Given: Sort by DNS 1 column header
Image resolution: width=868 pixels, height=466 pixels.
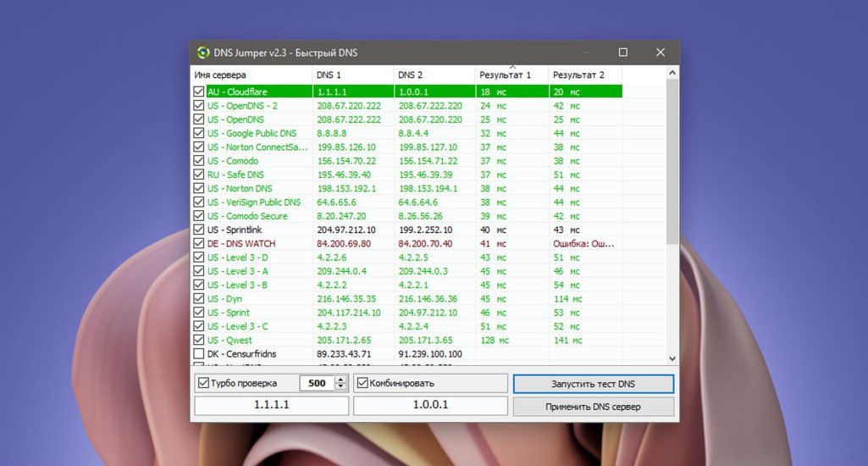Looking at the screenshot, I should 353,75.
